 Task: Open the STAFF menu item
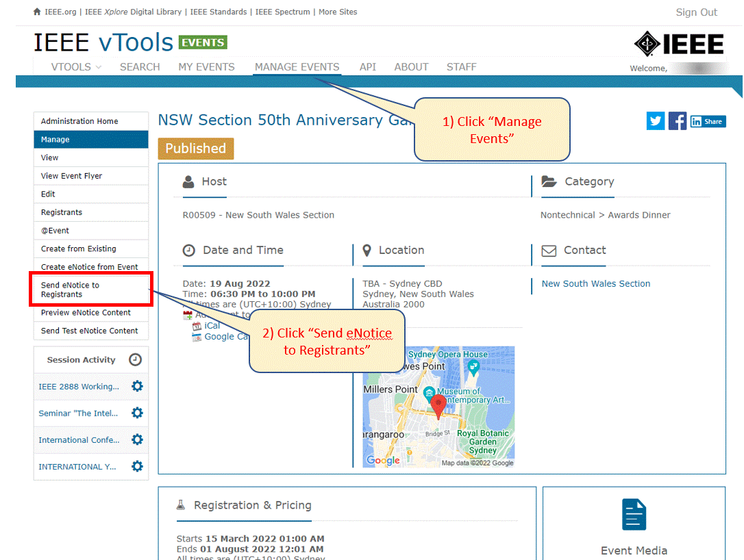461,67
